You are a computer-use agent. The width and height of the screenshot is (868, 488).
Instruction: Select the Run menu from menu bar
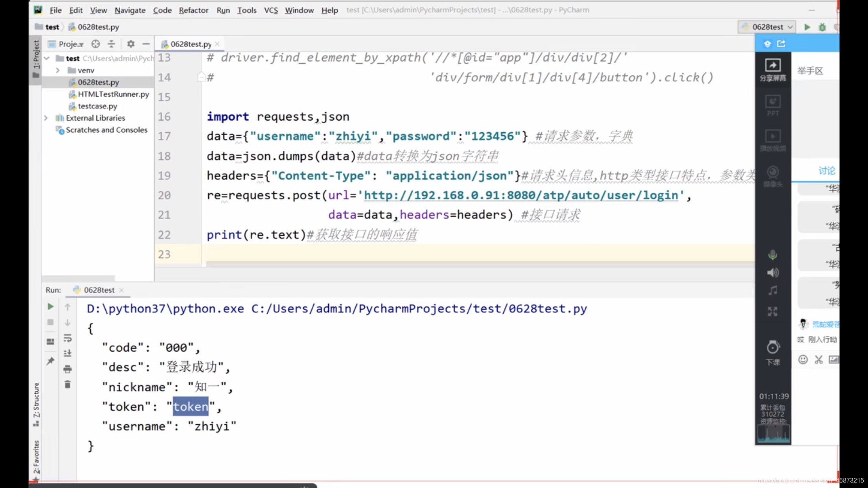pyautogui.click(x=223, y=9)
